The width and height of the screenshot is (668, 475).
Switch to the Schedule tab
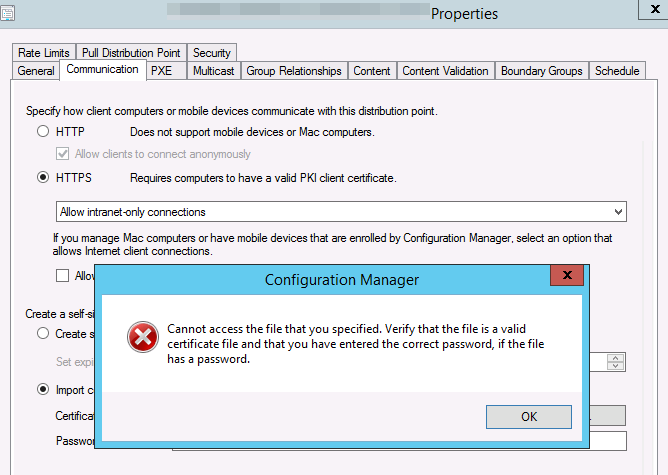[x=616, y=71]
